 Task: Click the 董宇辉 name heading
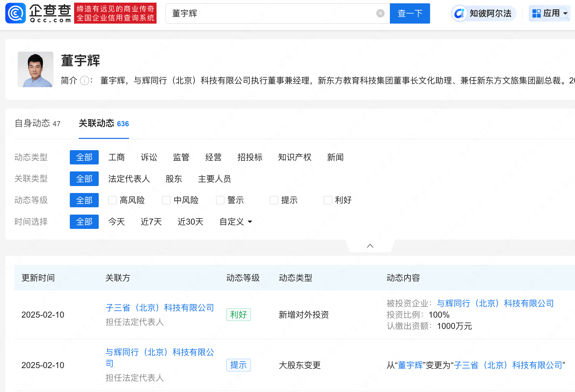80,61
